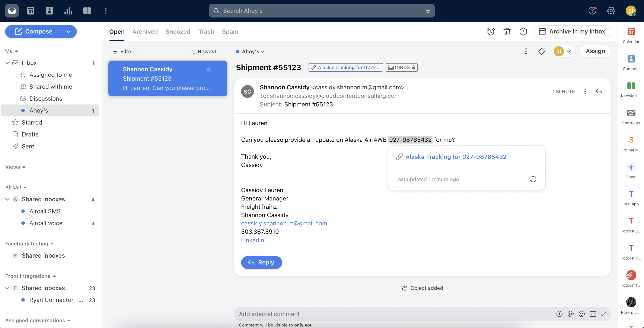Click the tag icon
Image resolution: width=644 pixels, height=328 pixels.
pos(542,51)
